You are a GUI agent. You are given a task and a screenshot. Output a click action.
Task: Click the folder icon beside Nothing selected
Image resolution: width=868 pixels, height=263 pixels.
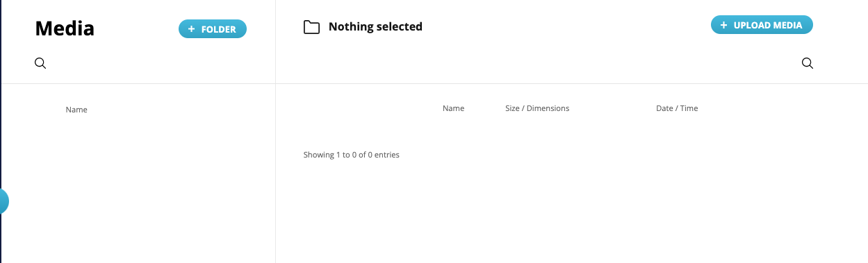click(x=311, y=27)
